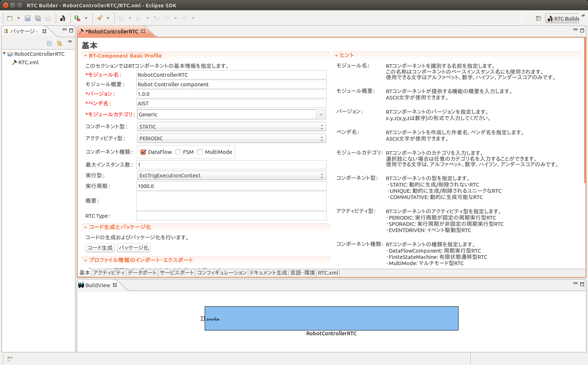Click the Print toolbar icon
The image size is (588, 365).
point(48,18)
